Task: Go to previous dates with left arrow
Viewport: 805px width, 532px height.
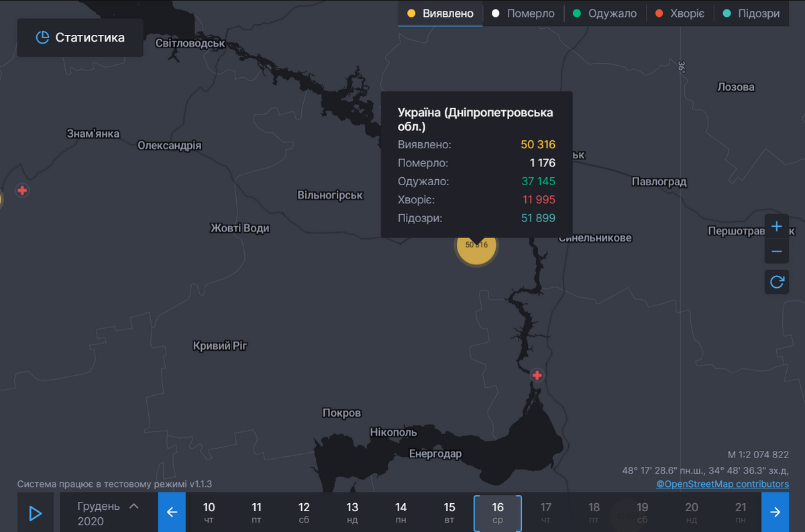Action: [x=172, y=513]
